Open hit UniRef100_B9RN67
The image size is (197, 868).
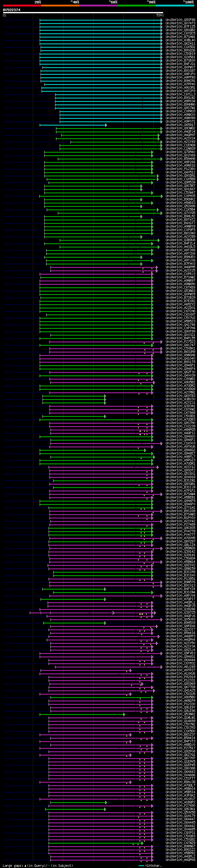pyautogui.click(x=180, y=846)
